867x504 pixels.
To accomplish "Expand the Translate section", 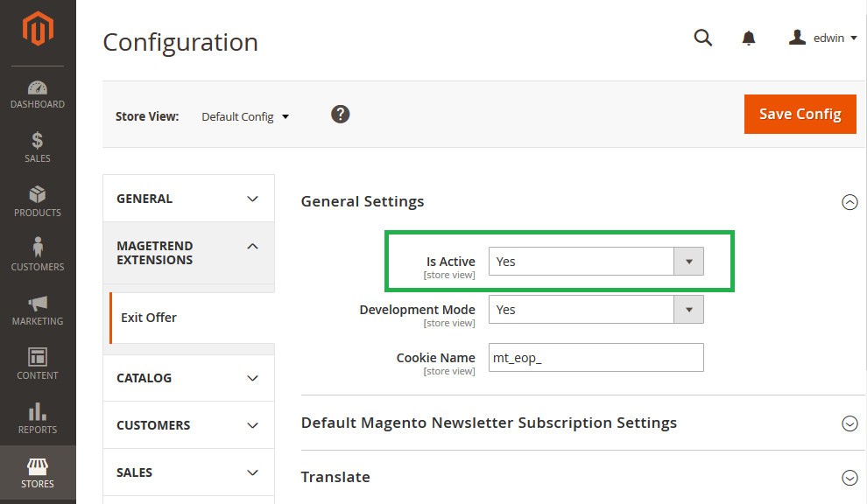I will [x=849, y=478].
